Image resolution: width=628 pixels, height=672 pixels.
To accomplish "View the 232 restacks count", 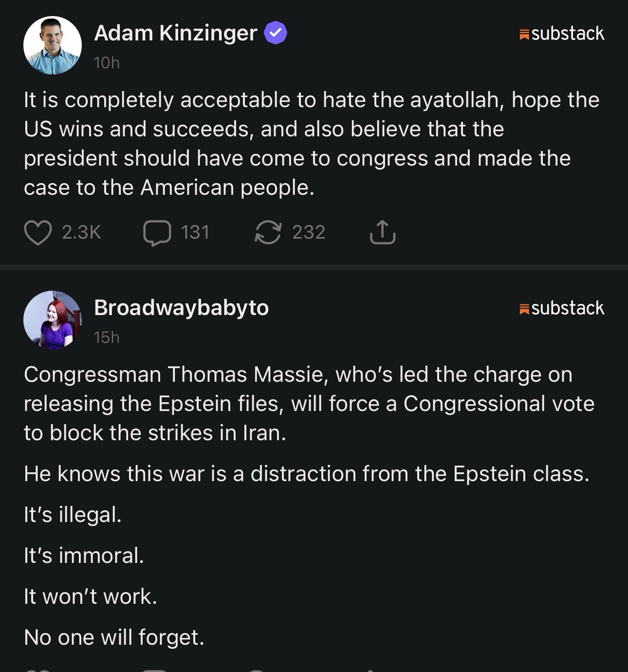I will [x=309, y=232].
